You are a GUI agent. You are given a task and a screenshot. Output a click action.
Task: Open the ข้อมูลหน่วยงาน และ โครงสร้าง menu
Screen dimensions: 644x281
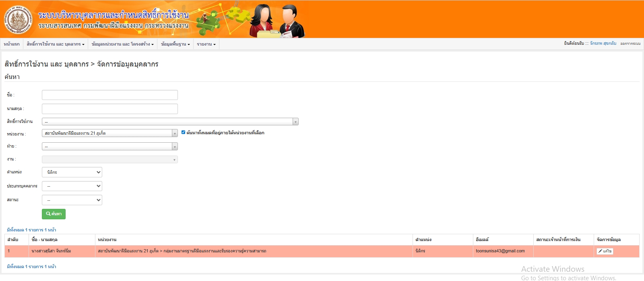pos(122,44)
